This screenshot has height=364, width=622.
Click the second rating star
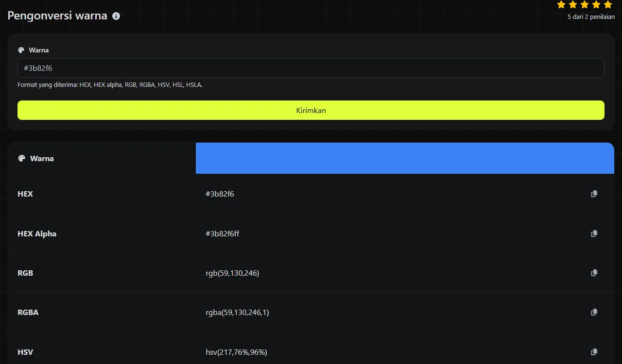[x=573, y=4]
